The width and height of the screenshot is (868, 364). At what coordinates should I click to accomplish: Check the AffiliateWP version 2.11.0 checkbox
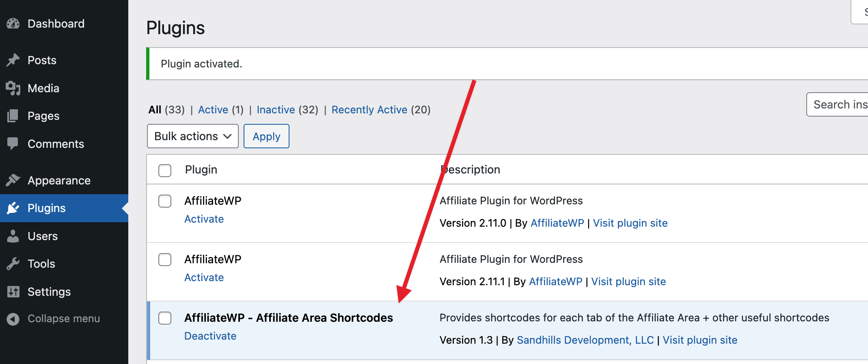(165, 201)
